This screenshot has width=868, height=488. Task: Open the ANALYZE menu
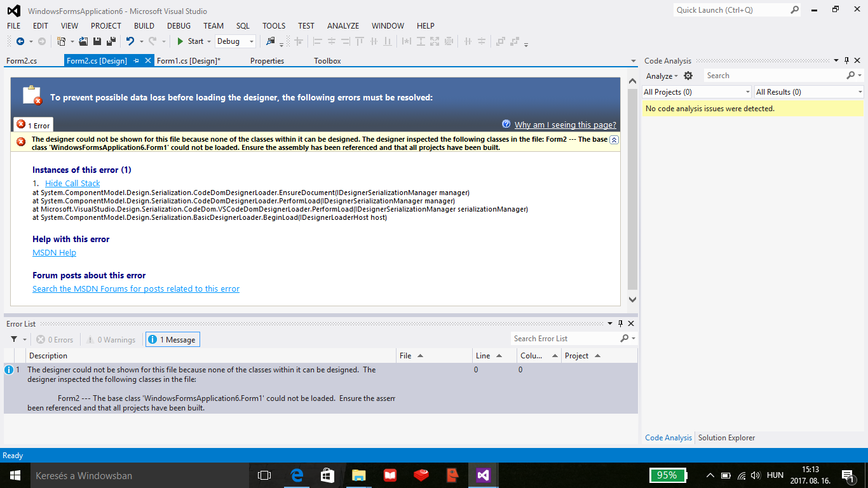(x=343, y=26)
